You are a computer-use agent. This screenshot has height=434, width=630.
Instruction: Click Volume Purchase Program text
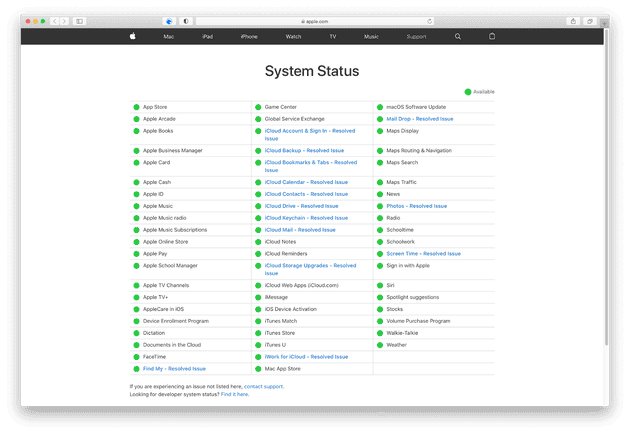418,321
